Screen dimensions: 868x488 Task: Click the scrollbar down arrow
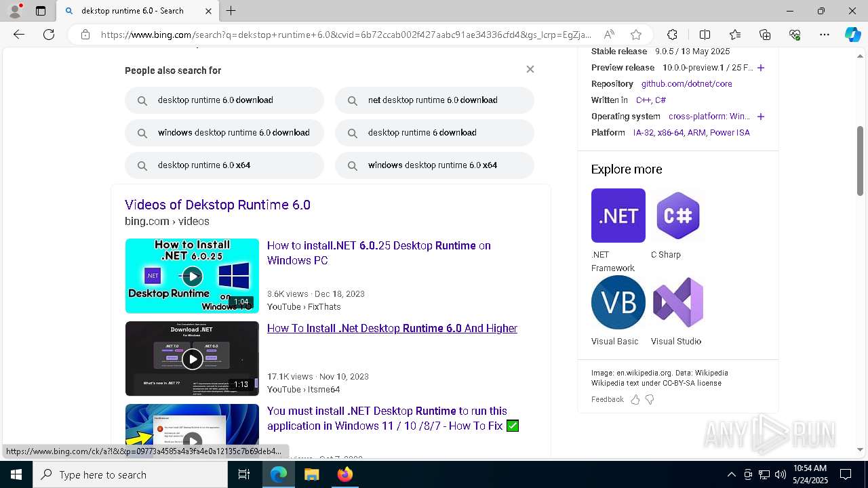point(861,449)
